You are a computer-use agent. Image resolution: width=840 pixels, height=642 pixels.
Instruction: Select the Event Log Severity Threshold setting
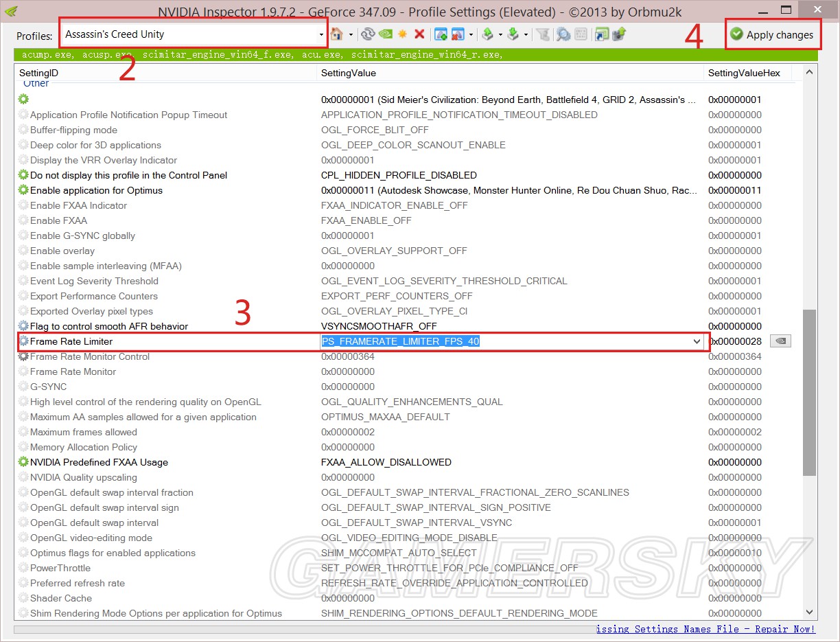[x=94, y=281]
